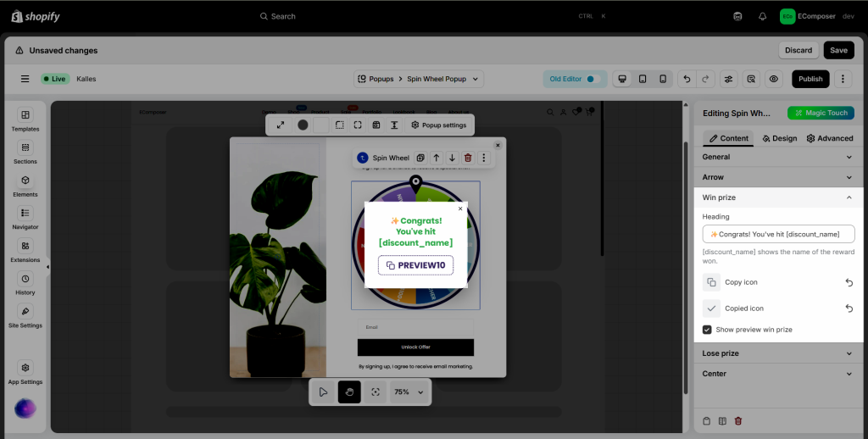Open the 75% zoom level dropdown
Viewport: 868px width, 439px height.
click(410, 392)
